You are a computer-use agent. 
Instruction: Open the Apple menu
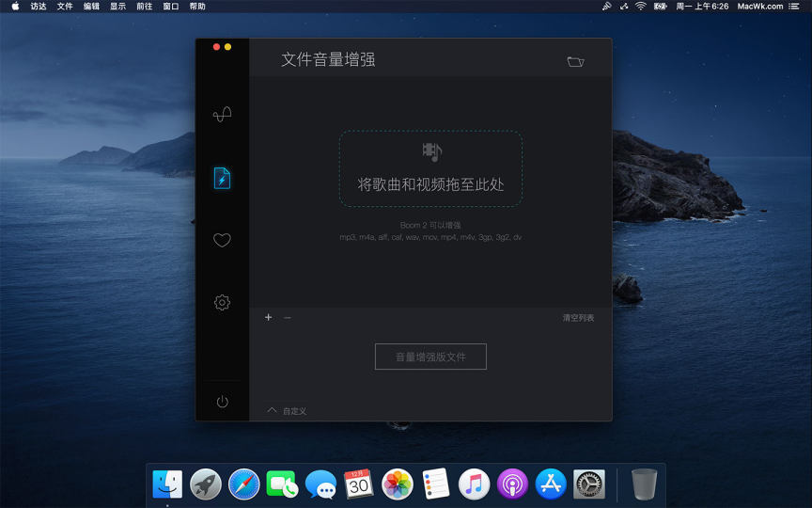15,7
